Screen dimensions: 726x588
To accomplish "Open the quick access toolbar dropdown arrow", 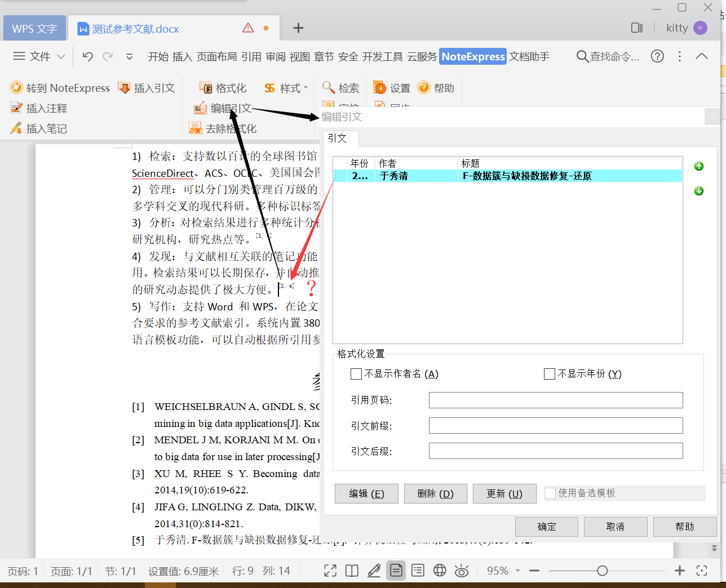I will tap(130, 56).
